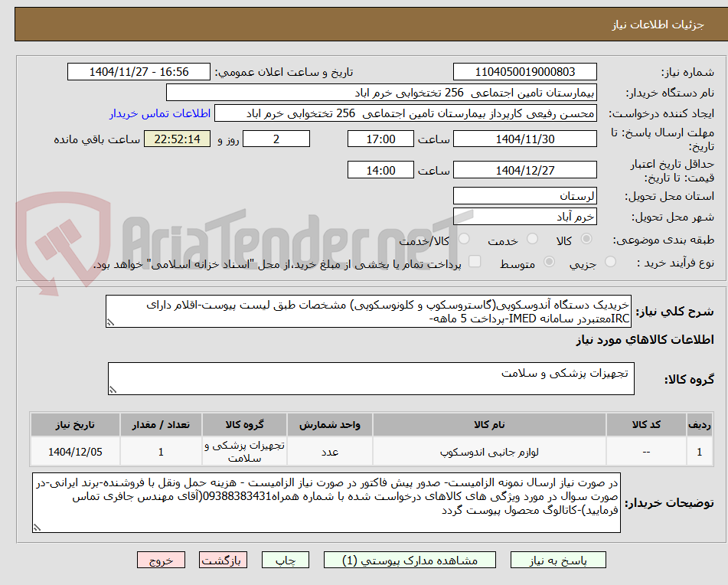Click the تعداد / مقدار column header
The height and width of the screenshot is (585, 728).
click(x=161, y=425)
